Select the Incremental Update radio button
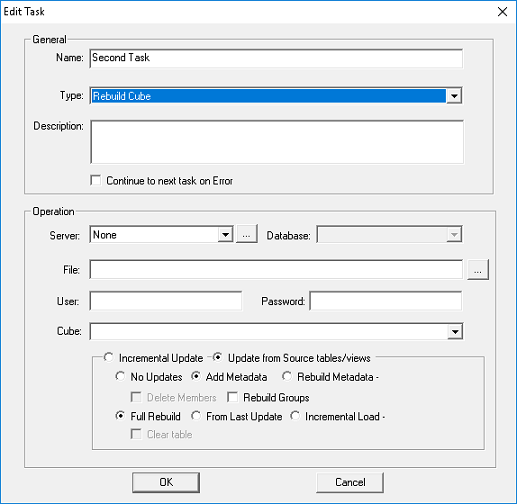The width and height of the screenshot is (517, 504). click(x=108, y=357)
